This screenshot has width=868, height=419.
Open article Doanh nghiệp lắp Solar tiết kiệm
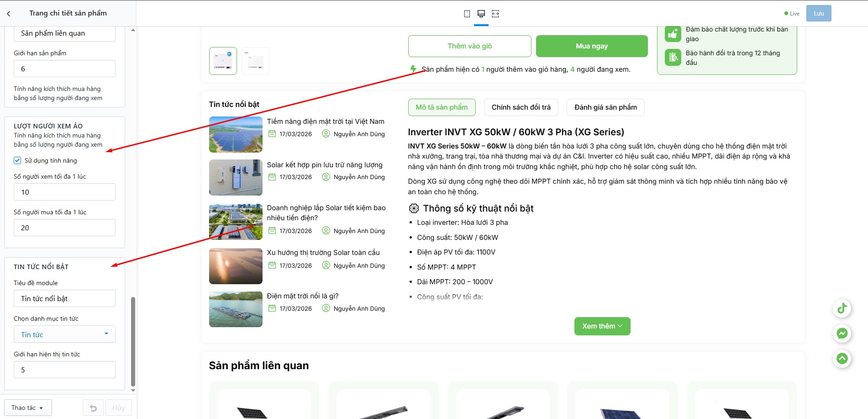326,213
